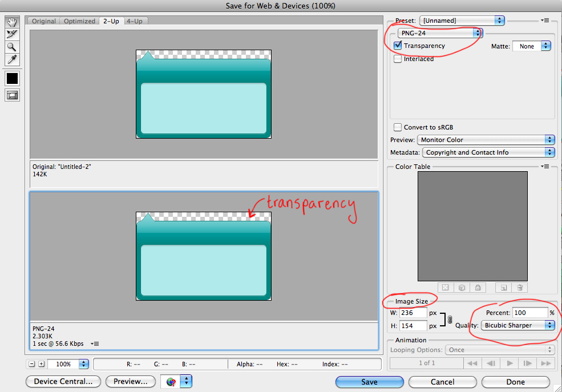This screenshot has height=392, width=562.
Task: Click the black eyedropper color swatch
Action: (12, 78)
